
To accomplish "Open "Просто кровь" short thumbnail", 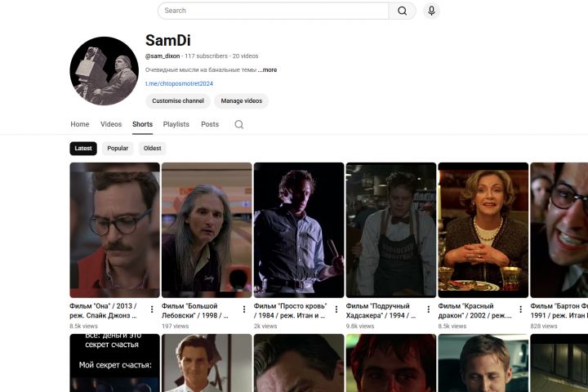I will click(x=299, y=230).
